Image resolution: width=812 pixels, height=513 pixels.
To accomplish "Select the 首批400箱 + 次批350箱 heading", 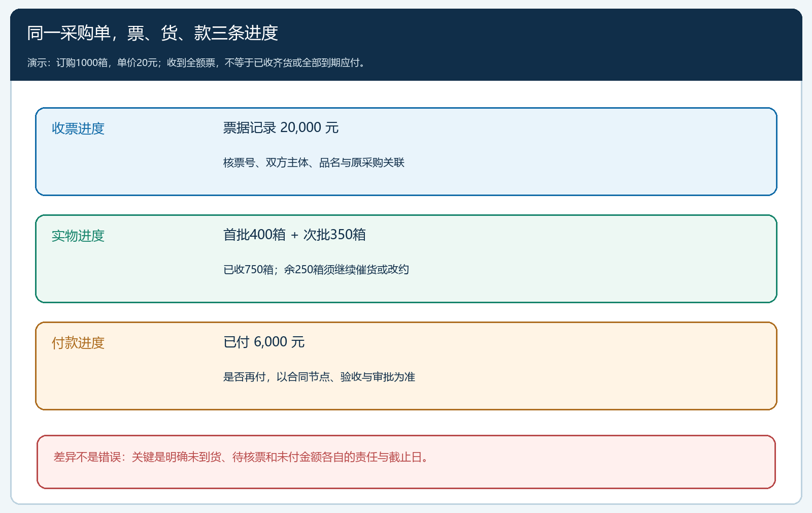I will pos(294,235).
